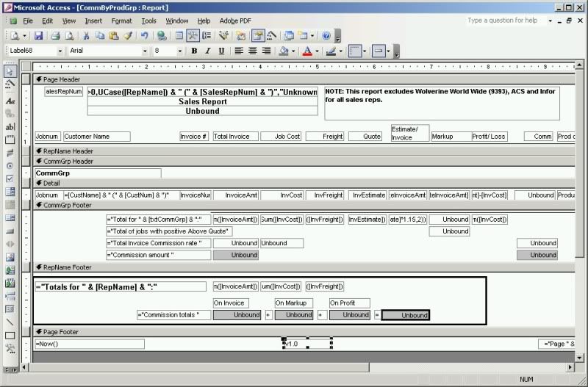Select the Label tool in the toolbox

tap(10, 100)
